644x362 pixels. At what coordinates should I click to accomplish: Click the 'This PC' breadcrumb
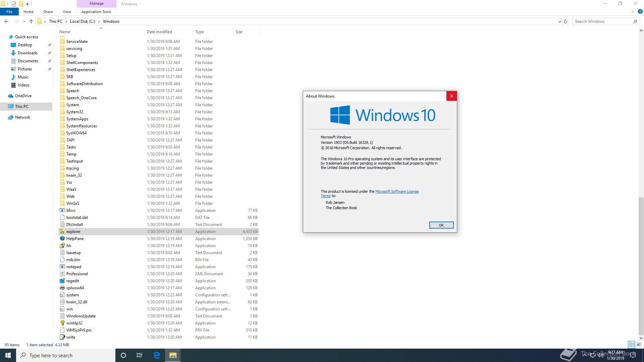coord(56,21)
